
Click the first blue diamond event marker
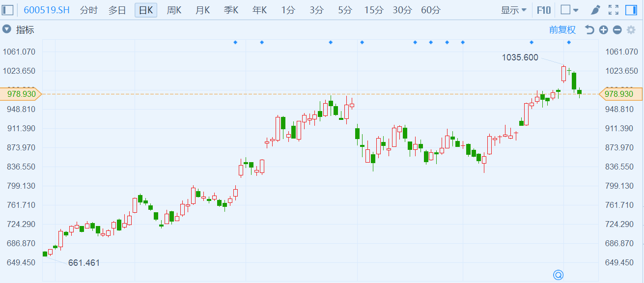click(x=235, y=42)
